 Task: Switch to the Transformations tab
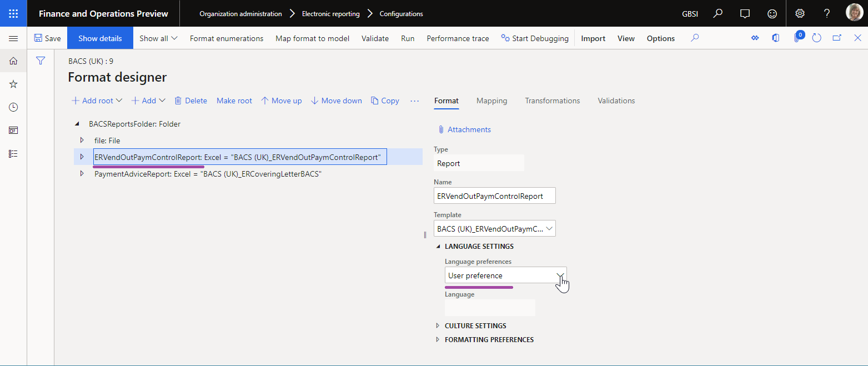[x=552, y=101]
